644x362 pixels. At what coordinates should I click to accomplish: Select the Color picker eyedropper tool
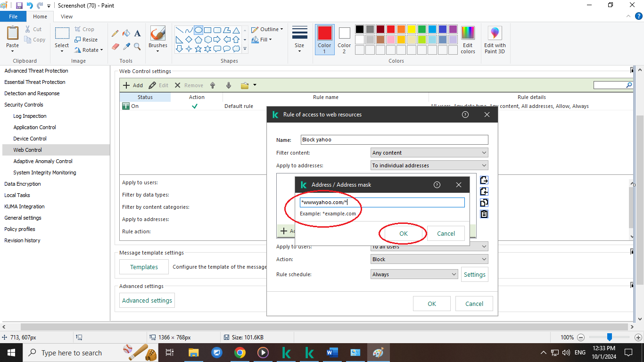(126, 46)
